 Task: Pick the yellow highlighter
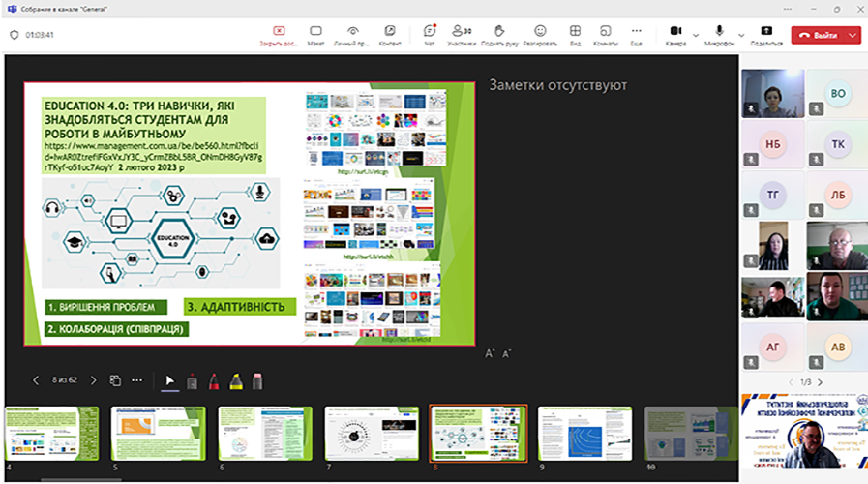click(235, 380)
